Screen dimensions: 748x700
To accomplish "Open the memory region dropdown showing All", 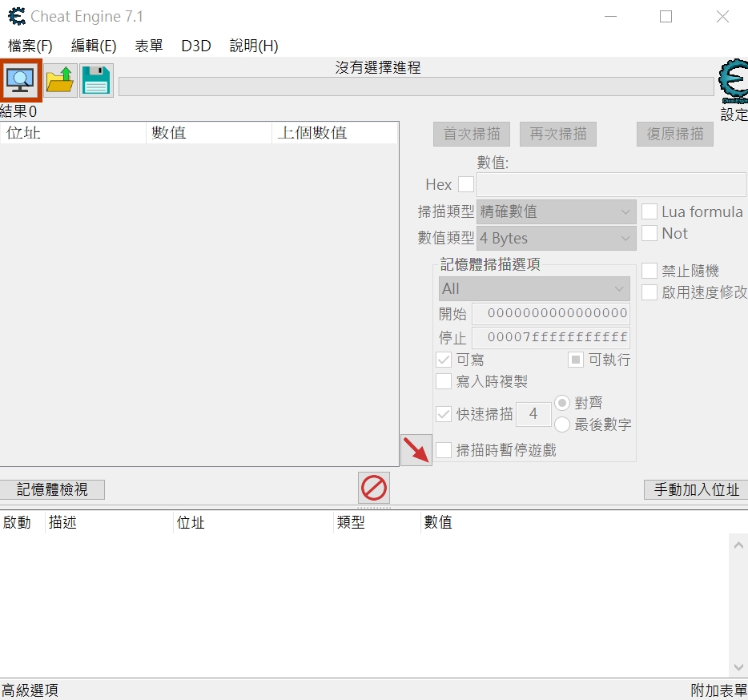I will coord(534,288).
